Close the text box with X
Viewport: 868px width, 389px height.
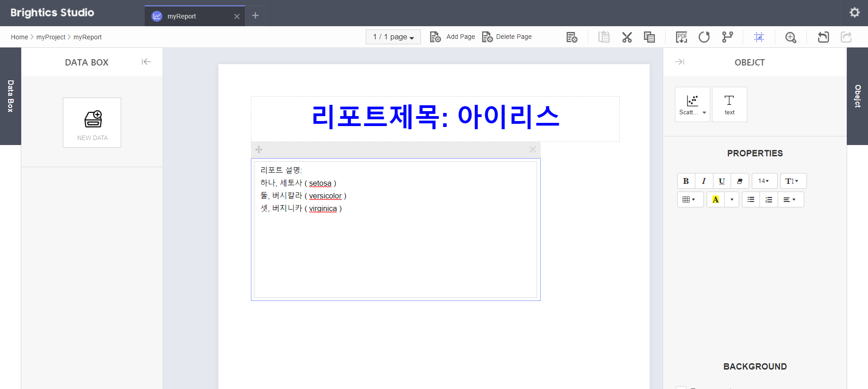[533, 150]
